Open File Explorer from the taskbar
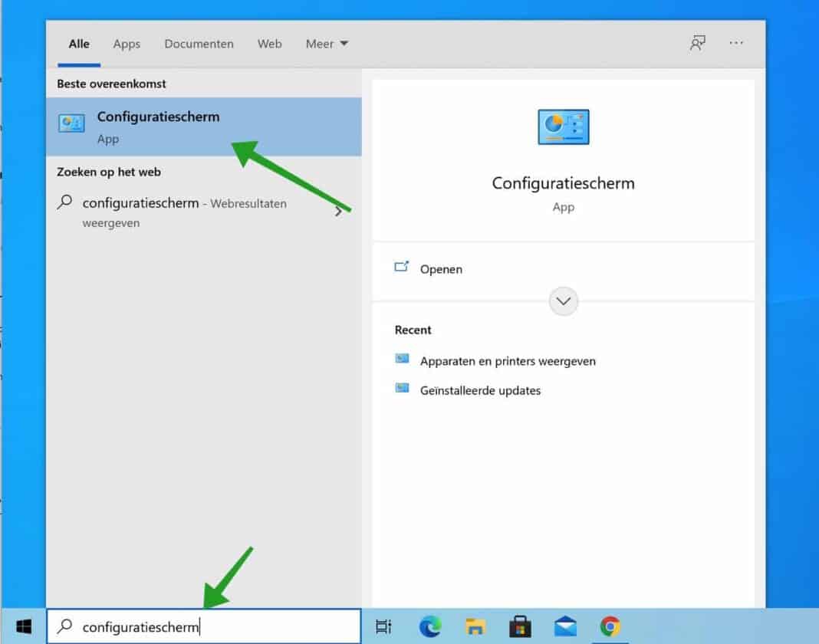Screen dimensions: 819x644 coord(475,626)
